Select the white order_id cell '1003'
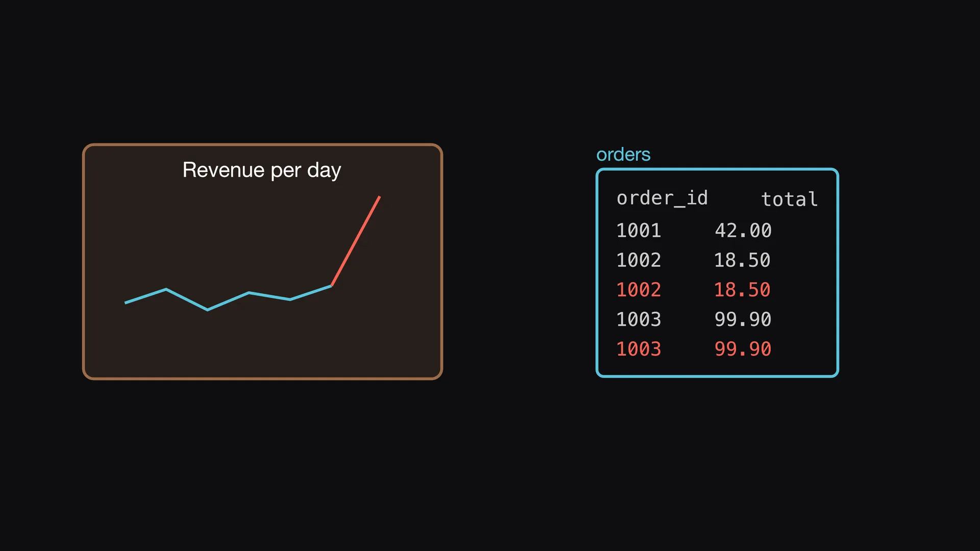This screenshot has width=980, height=551. click(639, 319)
